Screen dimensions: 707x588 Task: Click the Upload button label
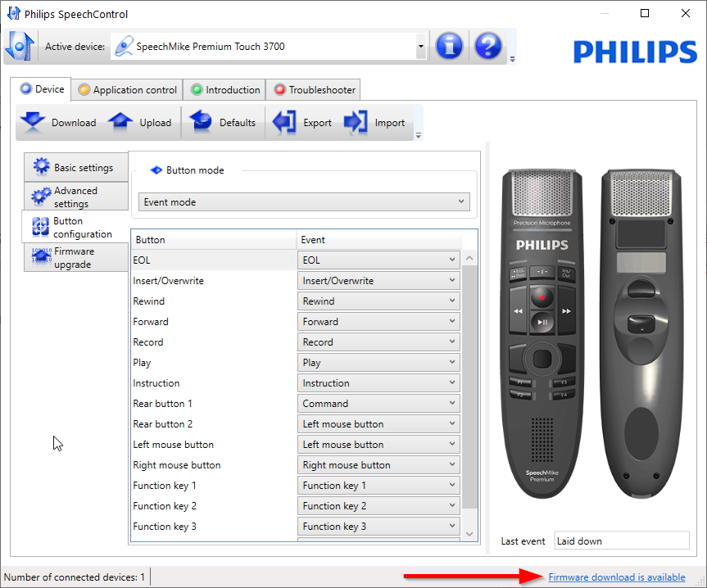[x=155, y=123]
